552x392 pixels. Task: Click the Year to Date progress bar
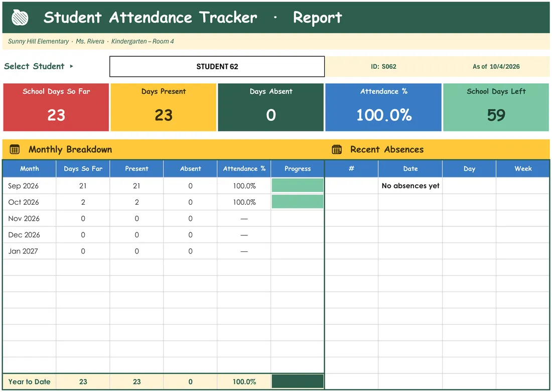(x=298, y=381)
